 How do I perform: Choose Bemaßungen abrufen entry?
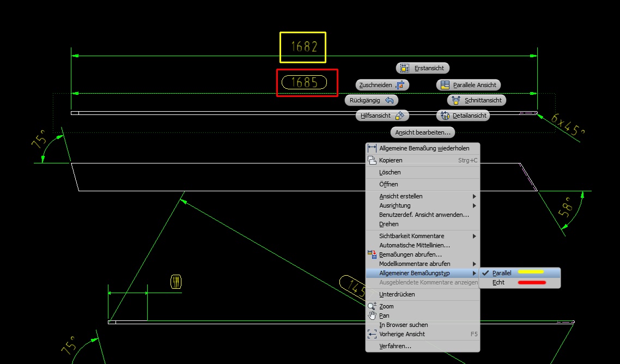coord(423,254)
